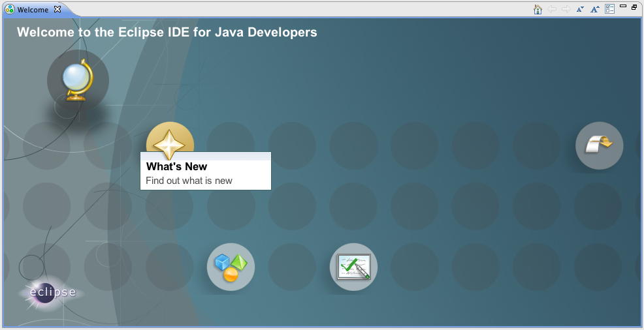644x330 pixels.
Task: Navigate forward with right arrow
Action: coord(566,9)
